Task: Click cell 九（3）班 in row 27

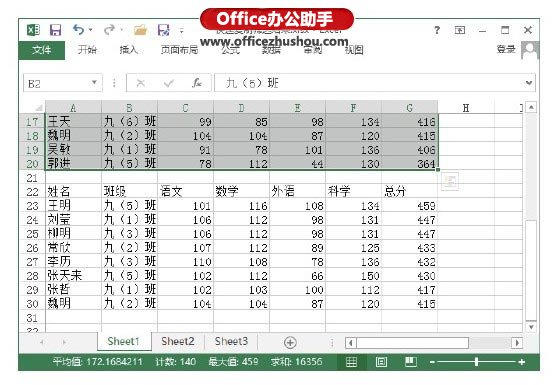Action: [129, 262]
